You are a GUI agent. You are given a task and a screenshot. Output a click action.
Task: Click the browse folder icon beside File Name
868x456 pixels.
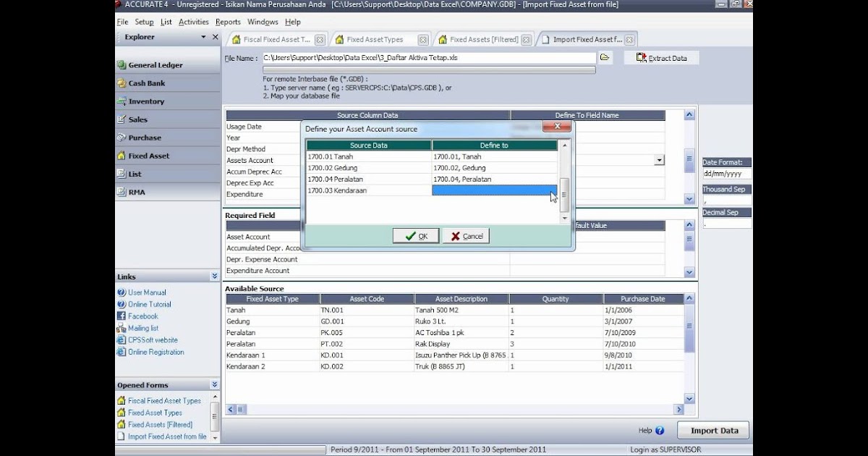(x=605, y=57)
